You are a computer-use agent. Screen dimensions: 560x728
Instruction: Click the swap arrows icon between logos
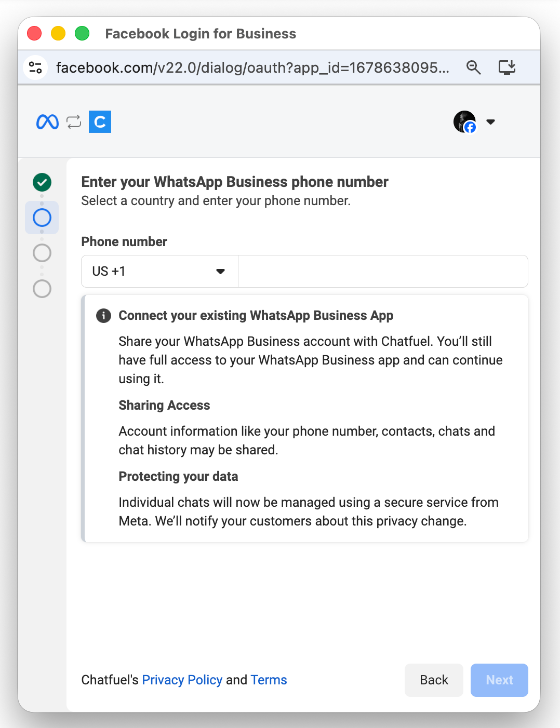(x=74, y=122)
